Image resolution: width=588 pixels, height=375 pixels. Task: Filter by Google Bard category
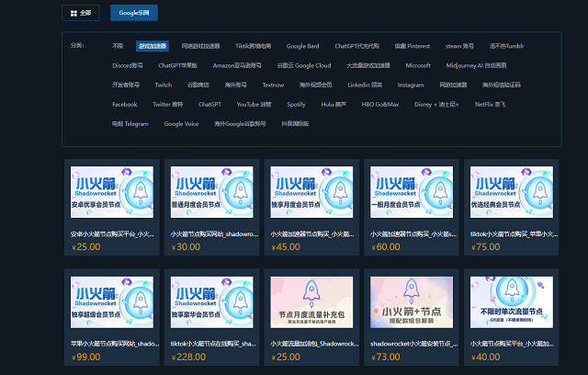tap(302, 45)
